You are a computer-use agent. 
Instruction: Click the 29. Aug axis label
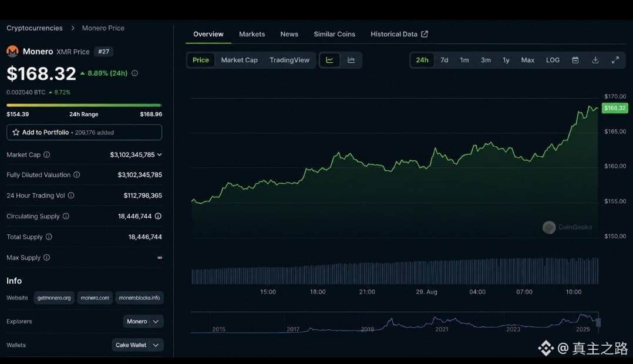point(427,292)
